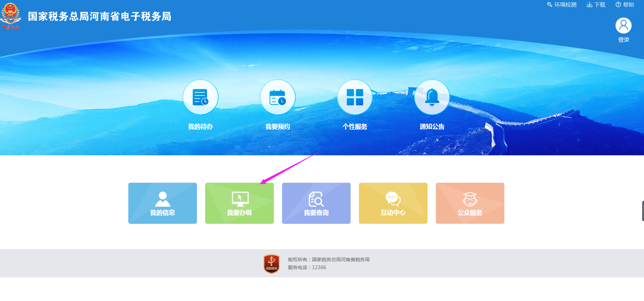Click the national tax emblem logo

pos(11,16)
